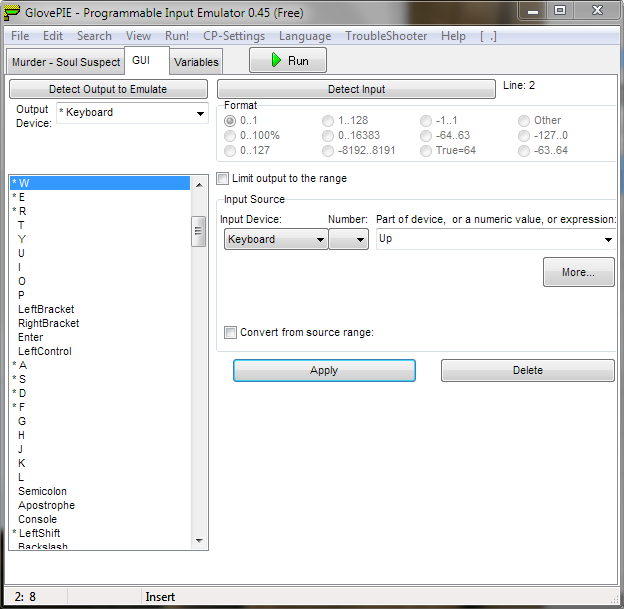The height and width of the screenshot is (609, 624).
Task: Select the True=64 format radio button
Action: click(x=426, y=151)
